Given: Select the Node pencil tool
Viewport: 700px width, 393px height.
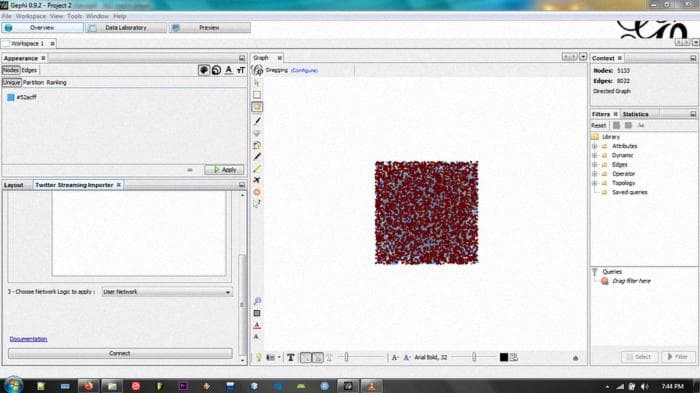Looking at the screenshot, I should [x=257, y=157].
